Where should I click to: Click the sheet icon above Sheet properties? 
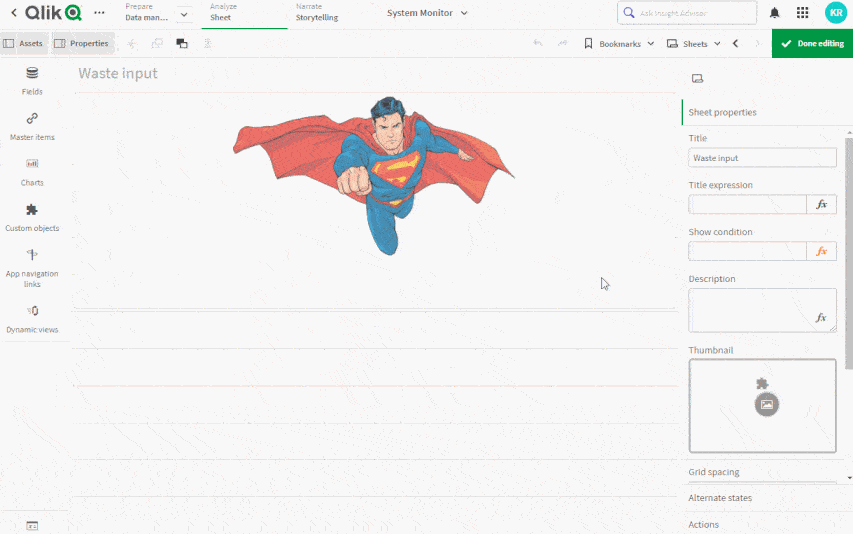click(697, 78)
